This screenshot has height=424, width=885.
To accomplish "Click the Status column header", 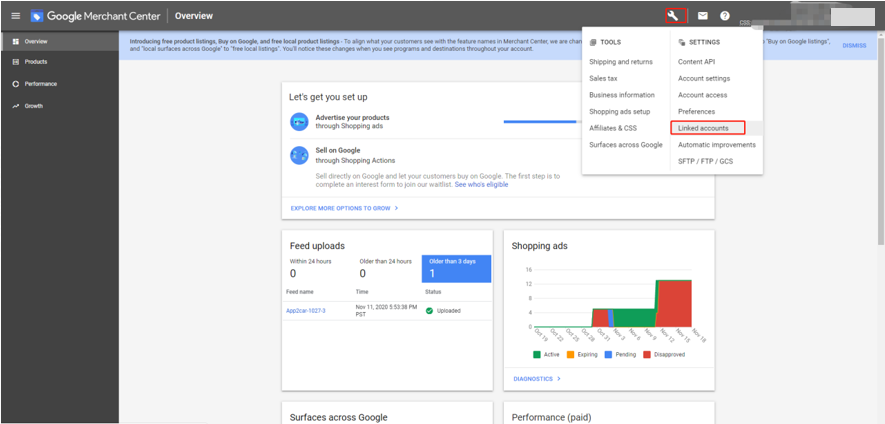I will (433, 292).
